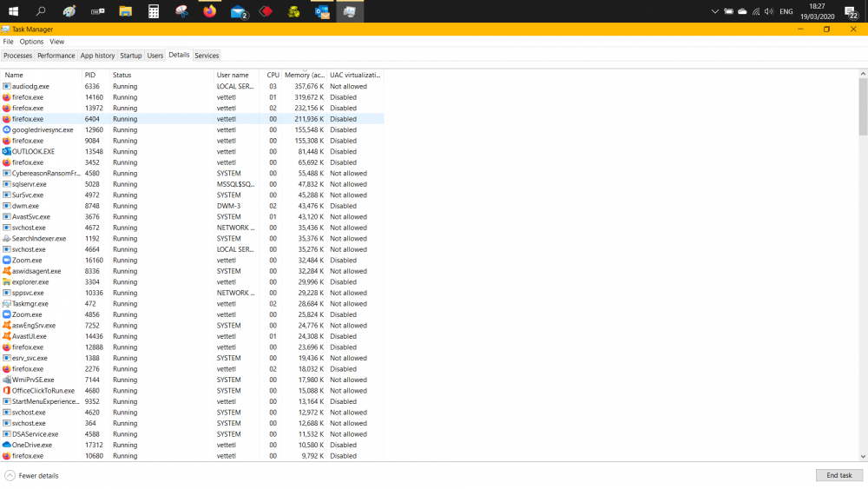Select the DSAService.exe process row
868x489 pixels.
(x=192, y=434)
